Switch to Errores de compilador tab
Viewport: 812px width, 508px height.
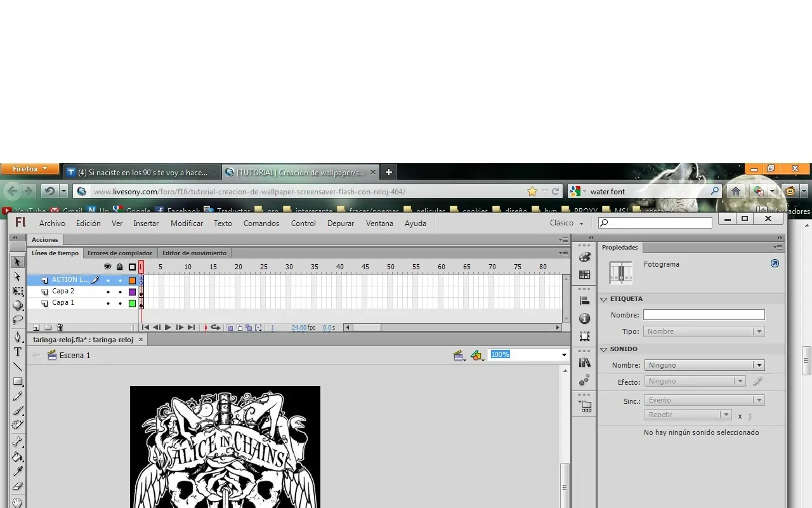click(120, 253)
